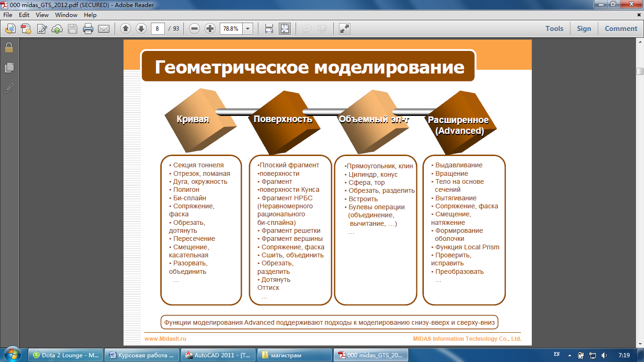
Task: Click the Кривая cube label
Action: pos(192,119)
